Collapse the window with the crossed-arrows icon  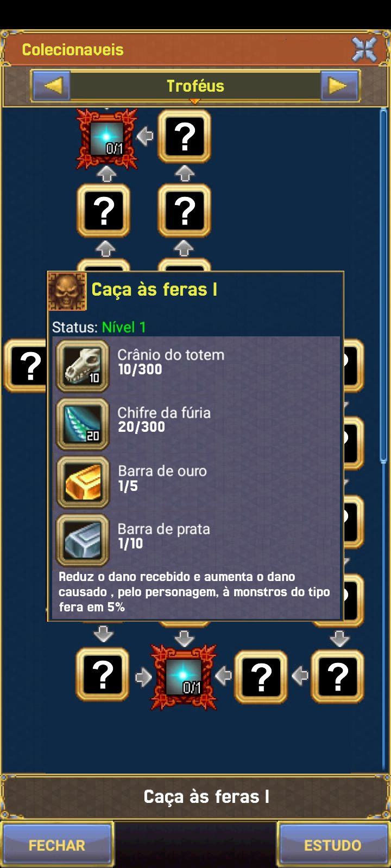[364, 49]
